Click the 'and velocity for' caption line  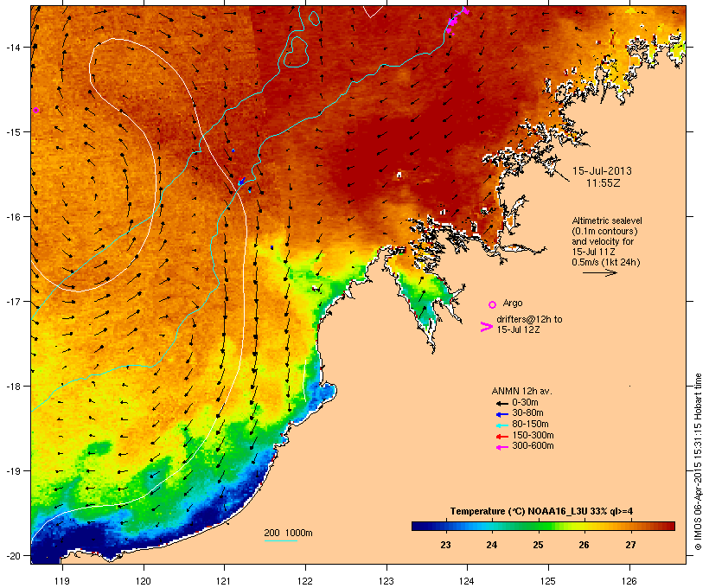[x=603, y=241]
